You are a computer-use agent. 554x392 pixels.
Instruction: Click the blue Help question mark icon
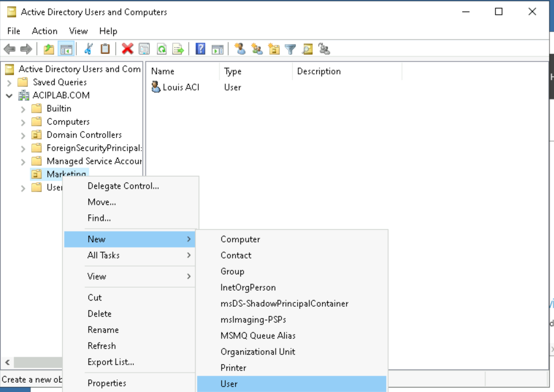(x=200, y=49)
